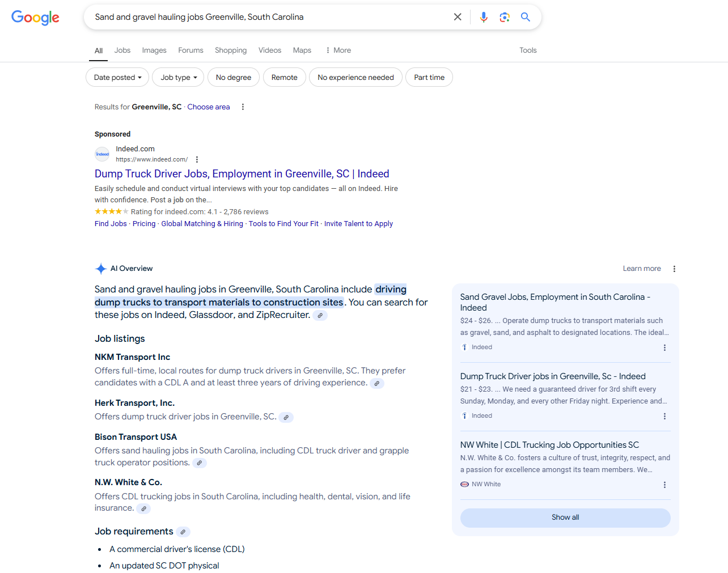Viewport: 728px width, 573px height.
Task: Click the NKM Transport Inc heading
Action: 132,358
